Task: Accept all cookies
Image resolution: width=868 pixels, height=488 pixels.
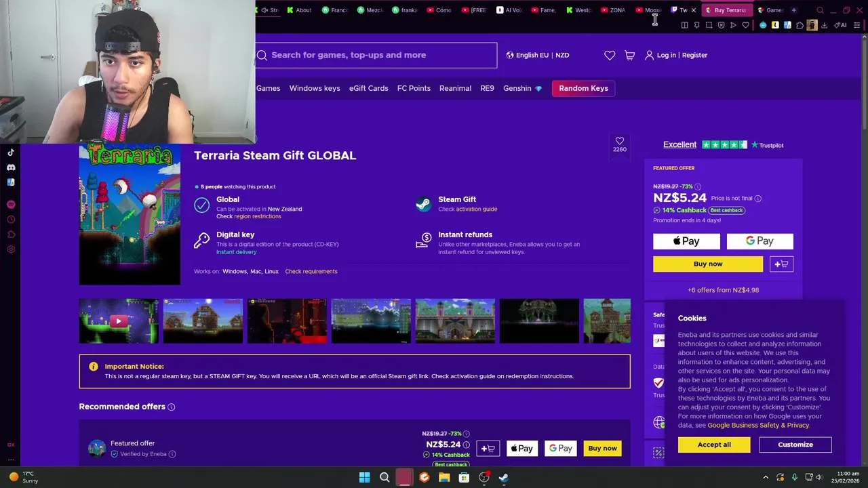Action: [x=714, y=445]
